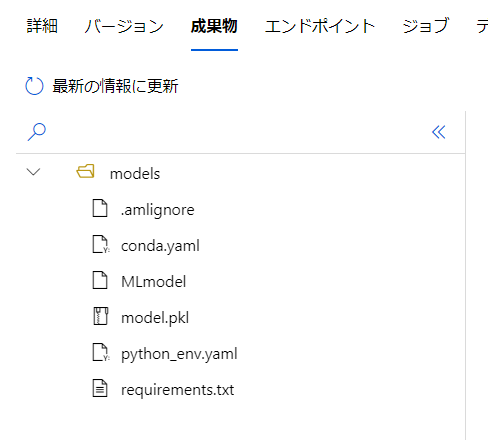Collapse the models folder chevron
The width and height of the screenshot is (488, 440).
33,172
